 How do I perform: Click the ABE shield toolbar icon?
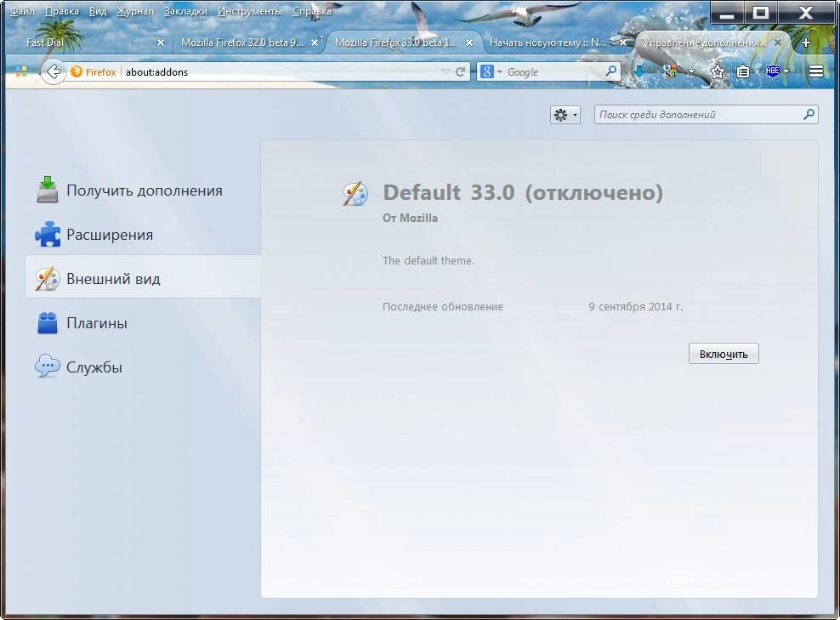(x=773, y=71)
